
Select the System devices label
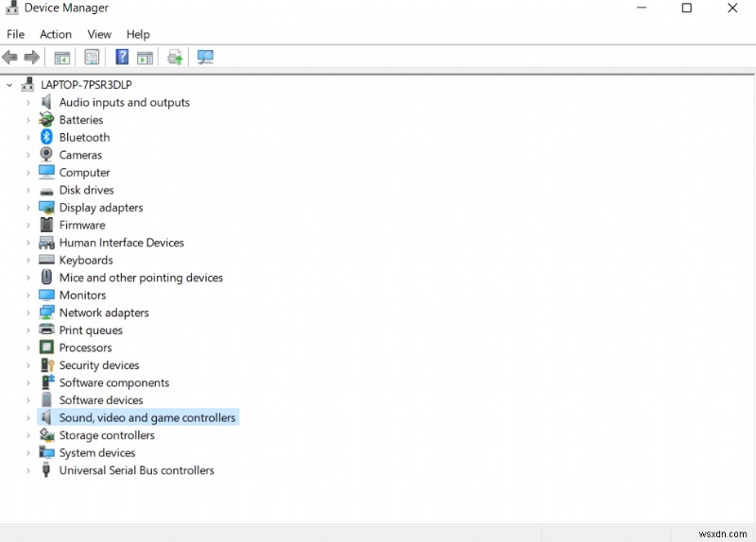(97, 453)
